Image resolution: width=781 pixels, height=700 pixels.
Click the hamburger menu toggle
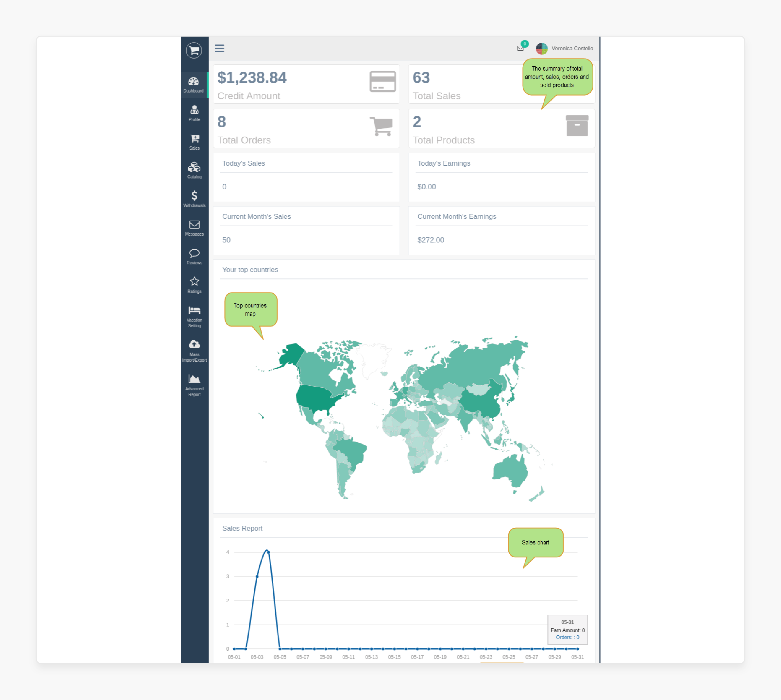coord(220,48)
